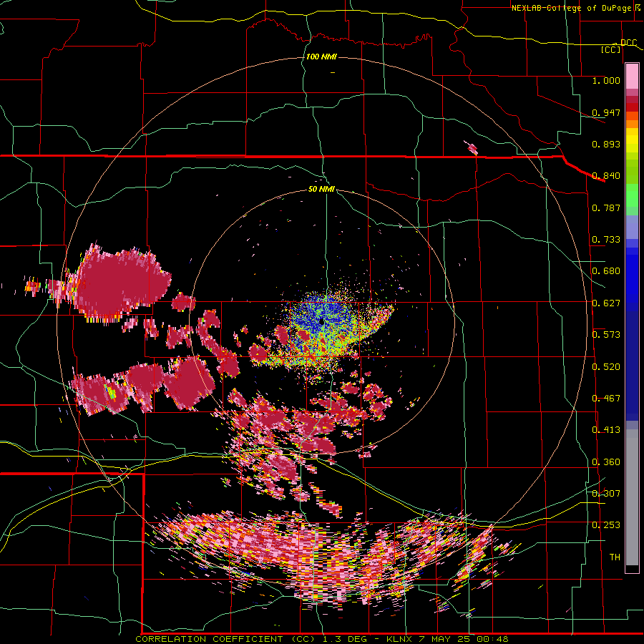This screenshot has width=644, height=644.
Task: Click the 0.413 scale value
Action: pos(606,430)
